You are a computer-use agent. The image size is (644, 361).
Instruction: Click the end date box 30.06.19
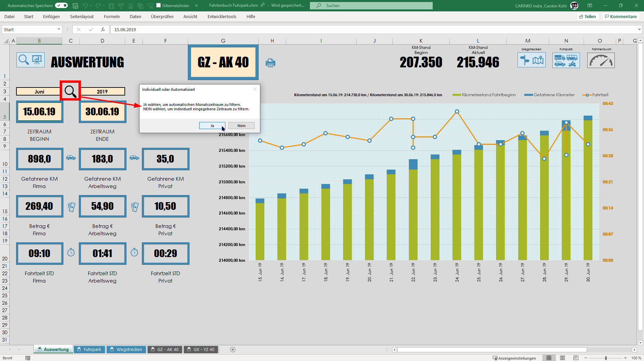[x=102, y=112]
